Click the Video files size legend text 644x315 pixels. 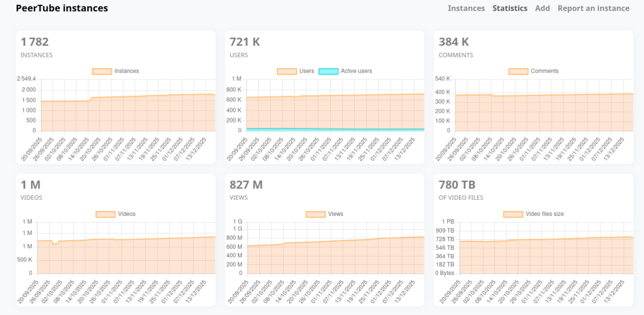click(x=544, y=214)
